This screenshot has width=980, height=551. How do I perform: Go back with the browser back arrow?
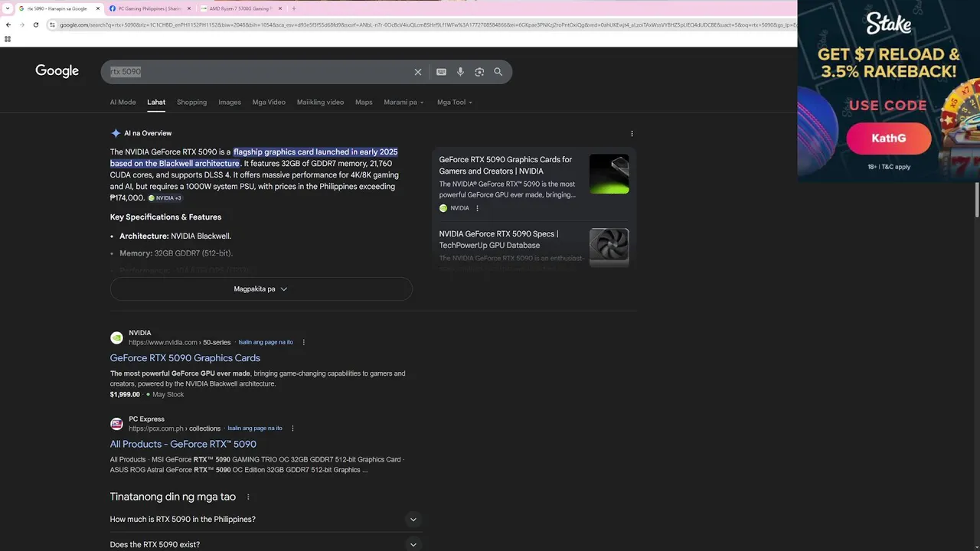[8, 24]
